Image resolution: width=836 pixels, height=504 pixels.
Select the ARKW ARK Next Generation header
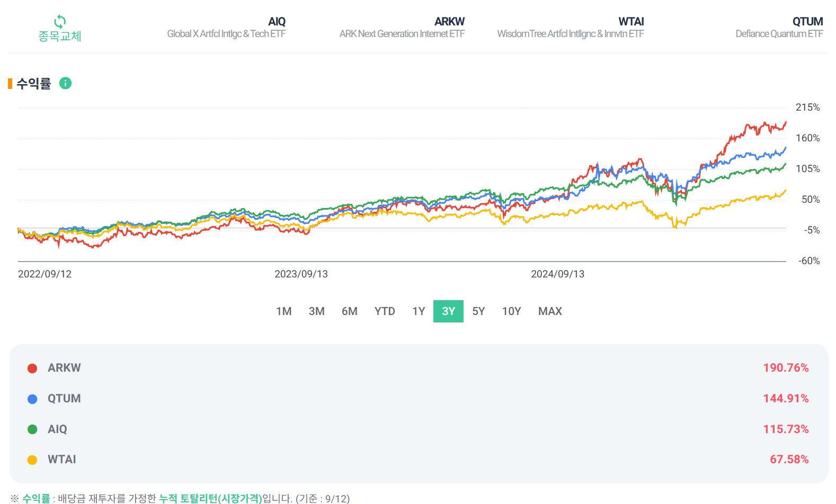(402, 28)
